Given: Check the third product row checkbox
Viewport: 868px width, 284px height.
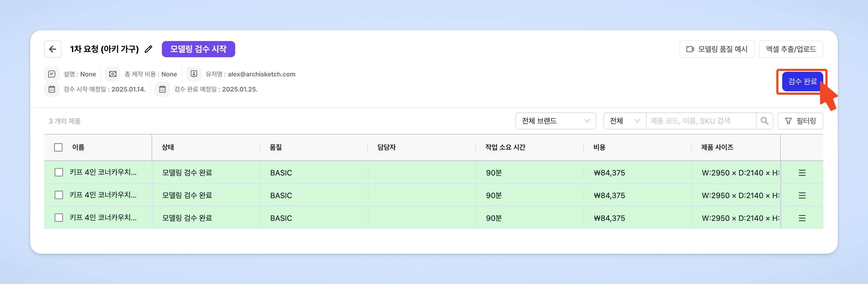Looking at the screenshot, I should [x=59, y=218].
